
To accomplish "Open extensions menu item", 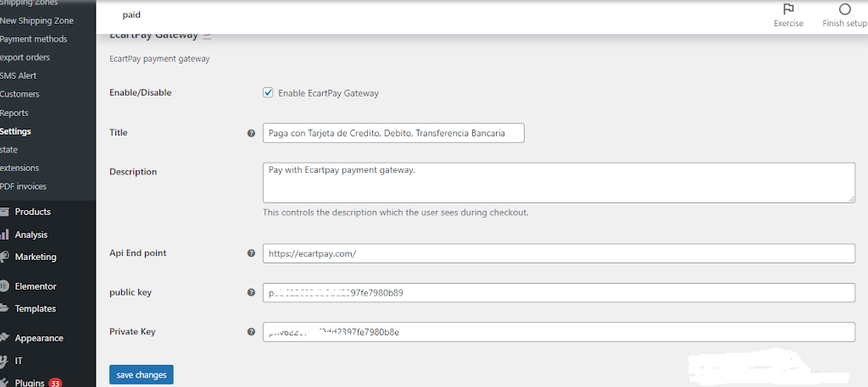I will (19, 168).
